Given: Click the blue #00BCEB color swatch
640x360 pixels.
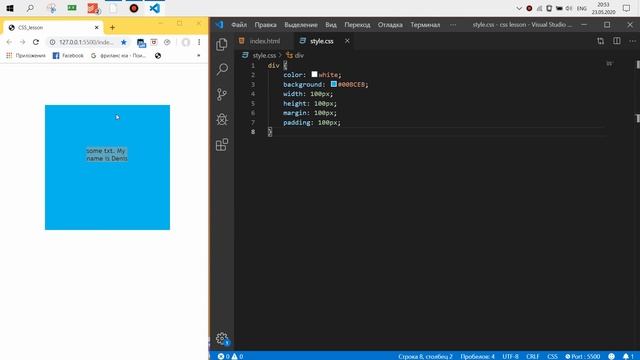Looking at the screenshot, I should [x=333, y=84].
